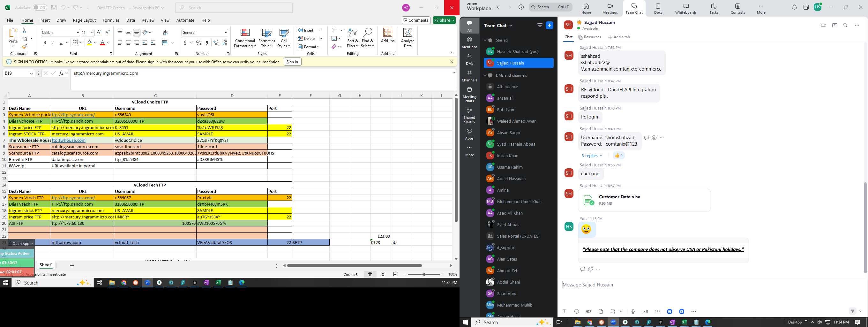868x327 pixels.
Task: Toggle Italic formatting in Excel ribbon
Action: [53, 43]
